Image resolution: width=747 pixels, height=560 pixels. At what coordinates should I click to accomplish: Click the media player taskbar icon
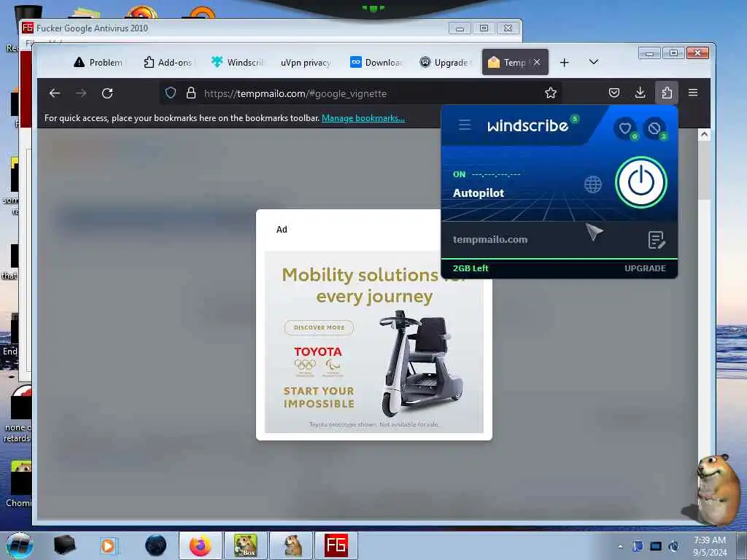(108, 545)
